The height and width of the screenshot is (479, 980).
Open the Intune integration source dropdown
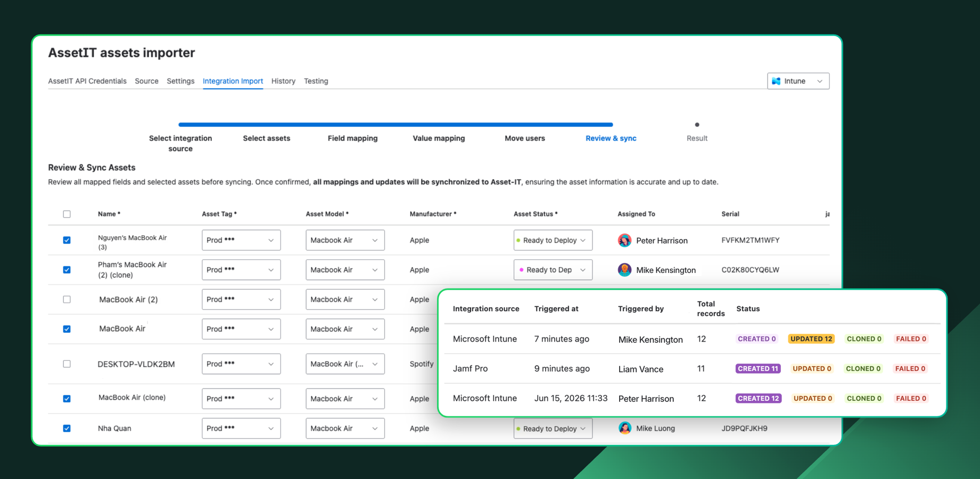coord(798,81)
